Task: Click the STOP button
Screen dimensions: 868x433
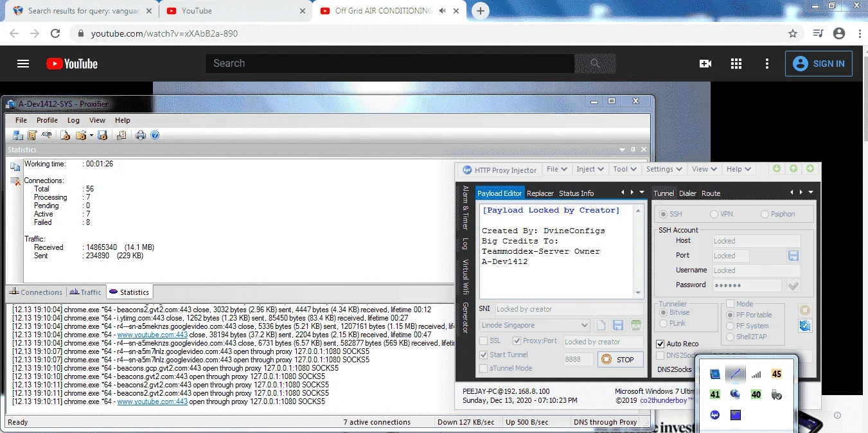Action: click(619, 360)
